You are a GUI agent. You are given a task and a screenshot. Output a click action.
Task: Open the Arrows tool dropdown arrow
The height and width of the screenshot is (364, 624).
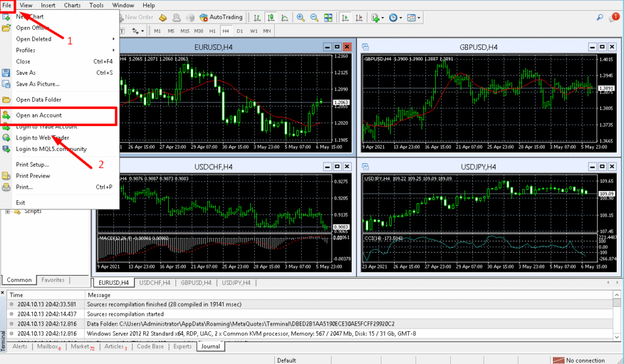tap(143, 31)
